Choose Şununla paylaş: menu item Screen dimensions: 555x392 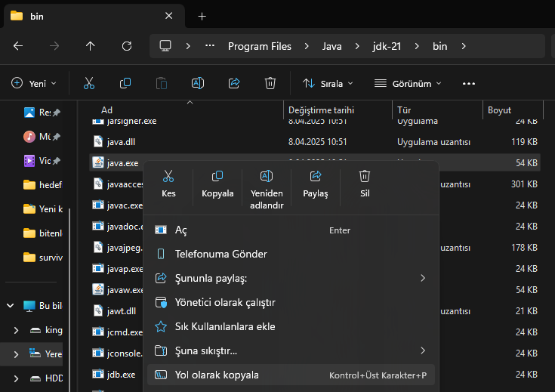pos(291,279)
